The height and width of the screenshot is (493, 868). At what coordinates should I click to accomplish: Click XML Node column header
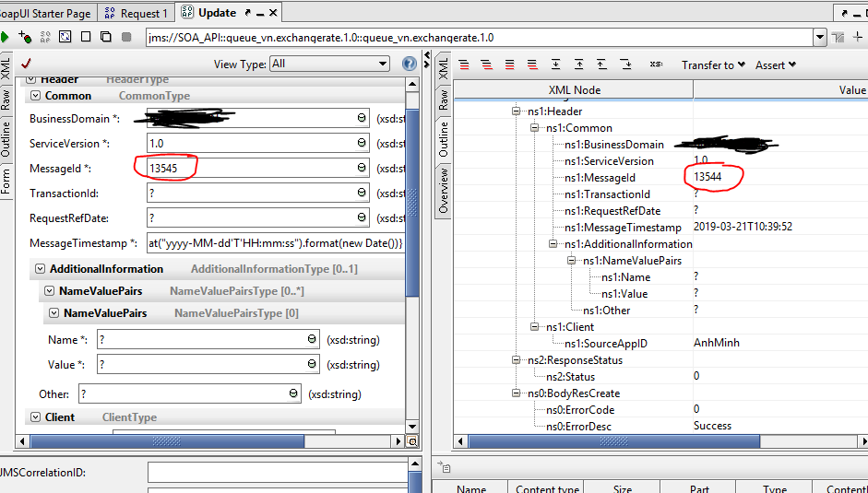pos(574,89)
